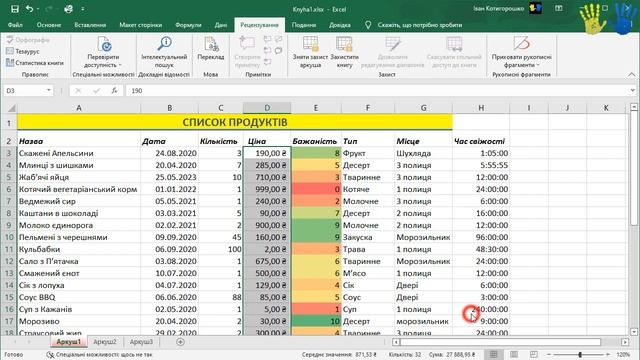Select date cell 25.05.2023
The height and width of the screenshot is (360, 640).
(169, 177)
